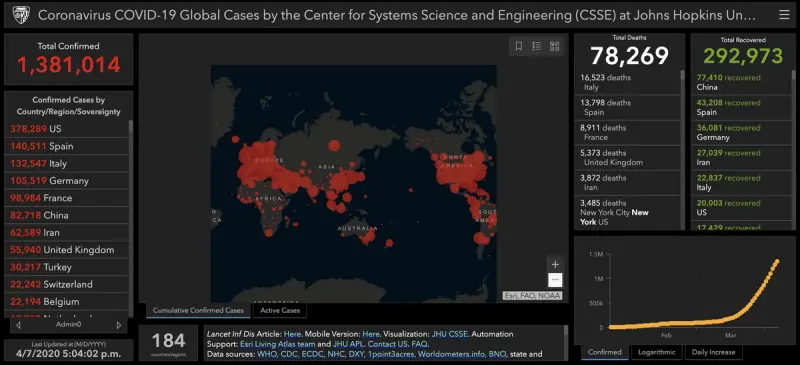Open Esri Living Atlas team link
The height and width of the screenshot is (365, 800).
pos(278,344)
